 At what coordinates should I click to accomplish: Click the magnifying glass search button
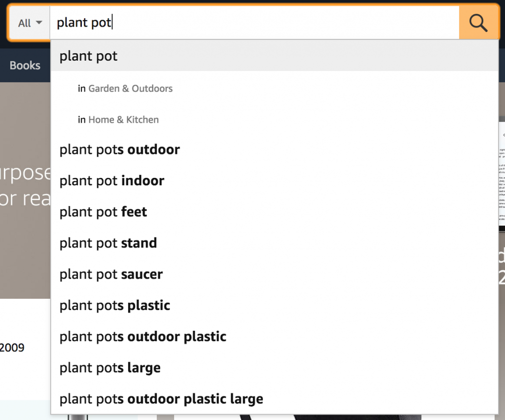(x=478, y=23)
